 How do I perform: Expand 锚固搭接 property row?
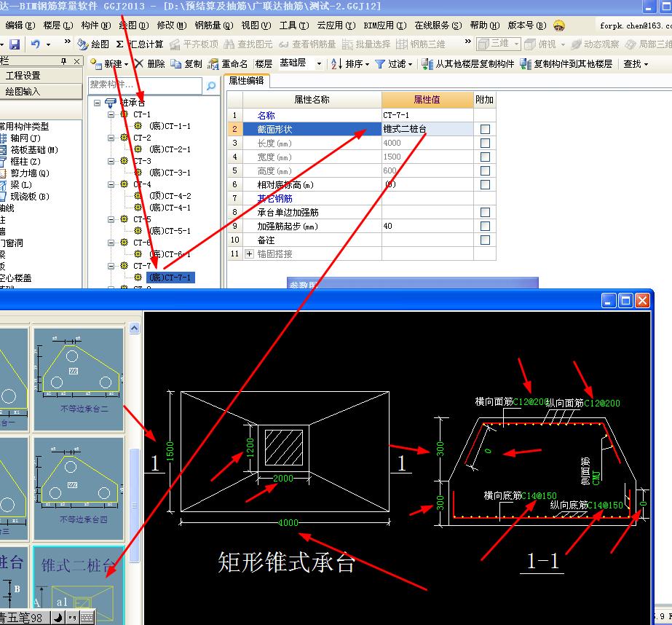click(250, 253)
